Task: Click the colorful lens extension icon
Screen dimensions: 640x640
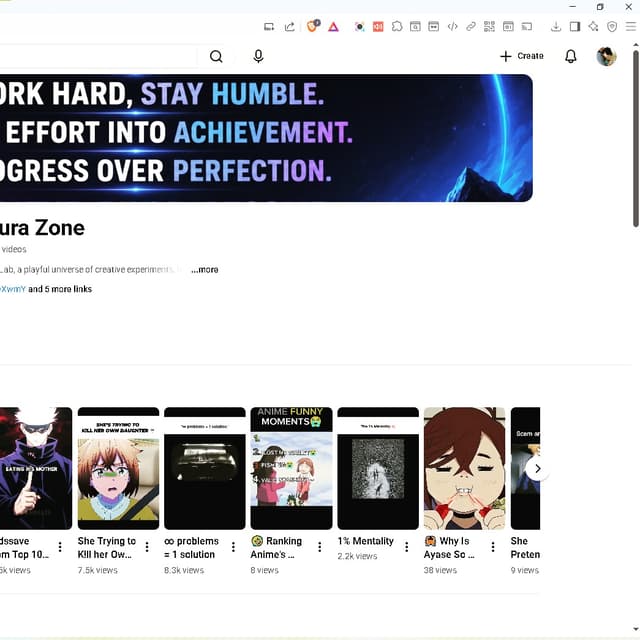Action: coord(359,27)
